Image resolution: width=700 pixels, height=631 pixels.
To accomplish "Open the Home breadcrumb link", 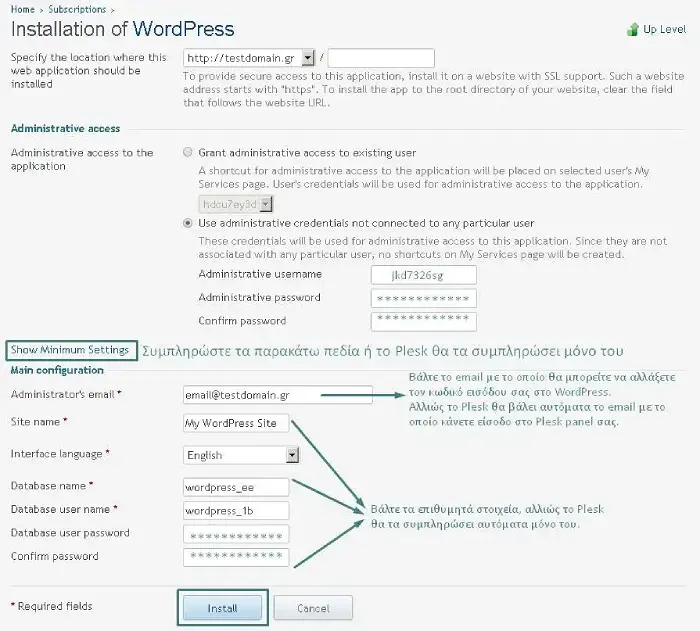I will [x=22, y=9].
